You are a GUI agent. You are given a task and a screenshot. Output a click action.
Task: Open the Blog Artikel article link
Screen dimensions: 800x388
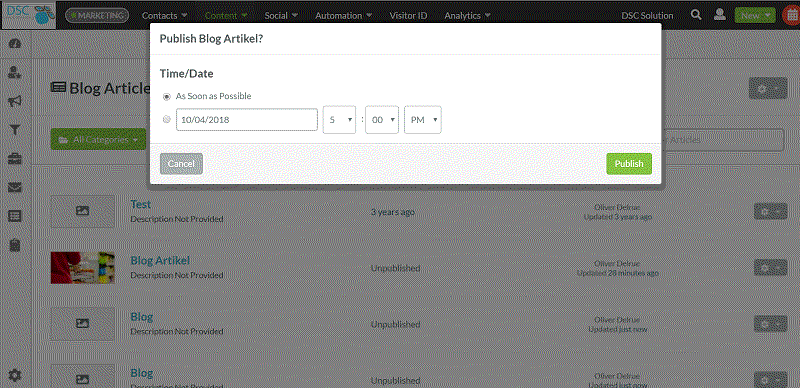(x=160, y=260)
